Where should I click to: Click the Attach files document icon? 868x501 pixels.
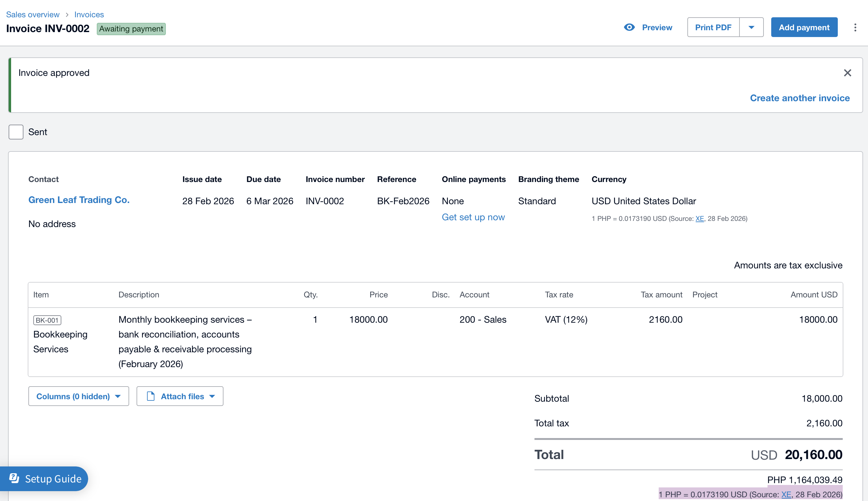point(150,396)
